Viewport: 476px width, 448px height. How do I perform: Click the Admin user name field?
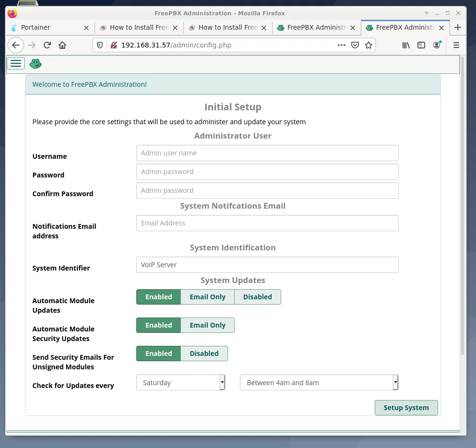pos(267,153)
